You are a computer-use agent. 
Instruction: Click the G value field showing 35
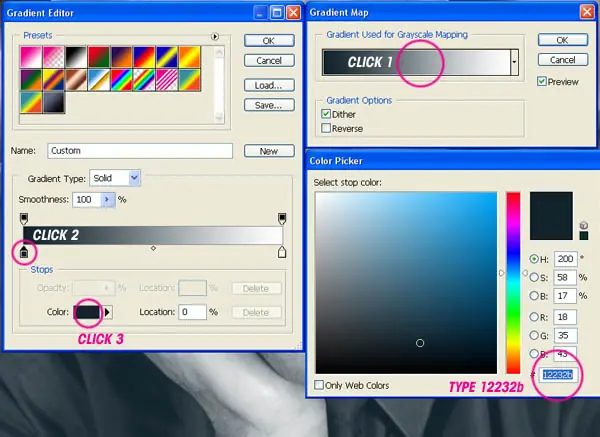[565, 335]
